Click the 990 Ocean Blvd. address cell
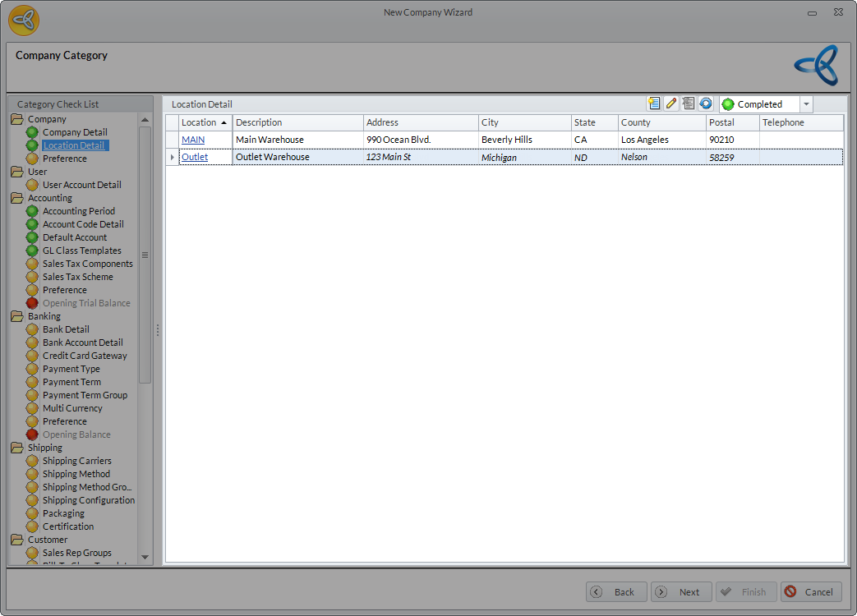This screenshot has height=616, width=857. (421, 140)
